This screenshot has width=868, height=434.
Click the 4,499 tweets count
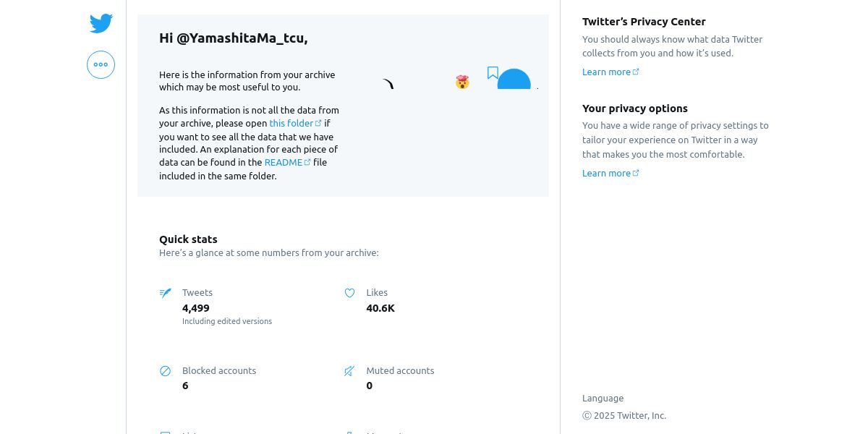(196, 308)
